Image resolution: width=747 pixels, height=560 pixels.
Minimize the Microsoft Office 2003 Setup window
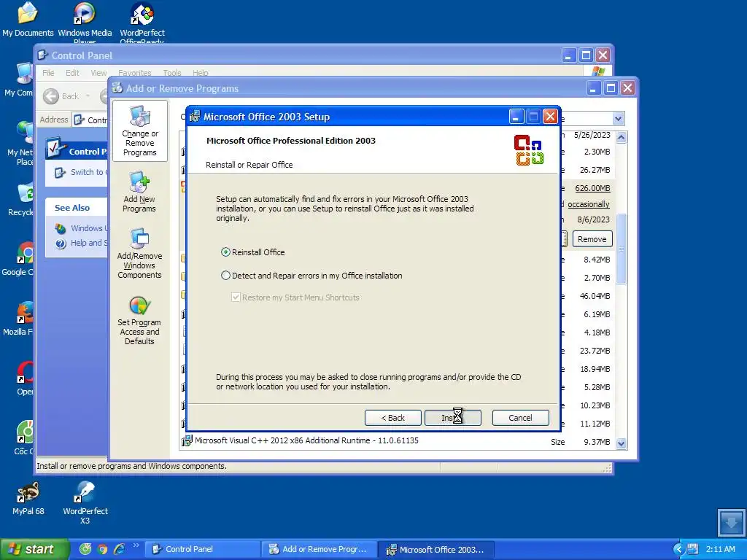516,117
